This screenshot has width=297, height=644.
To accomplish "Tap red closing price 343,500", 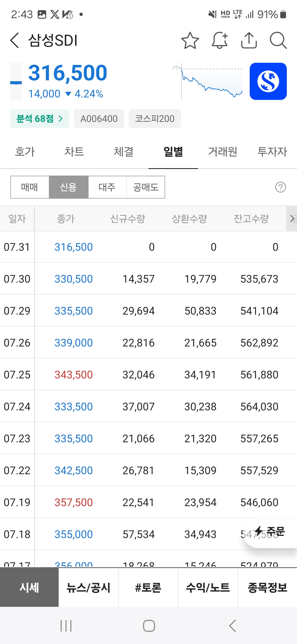I will pyautogui.click(x=74, y=375).
